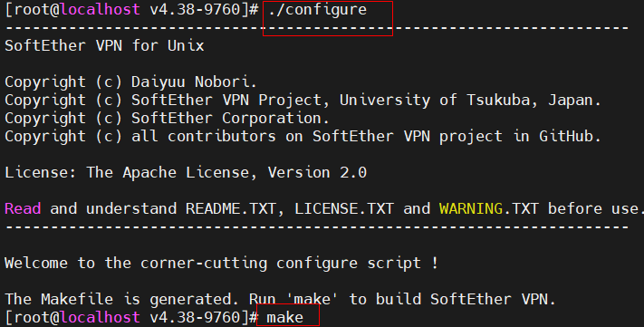Click the './configure' command text
The image size is (644, 327).
coord(318,10)
